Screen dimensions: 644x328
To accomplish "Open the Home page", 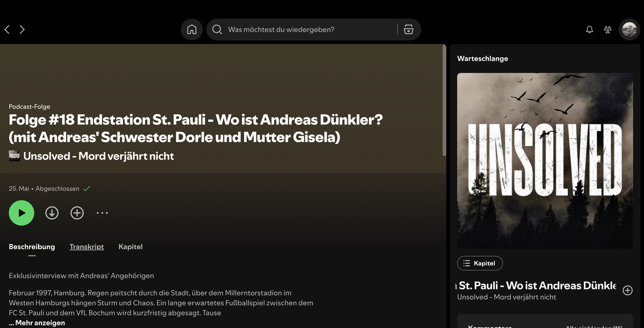I will coord(192,29).
